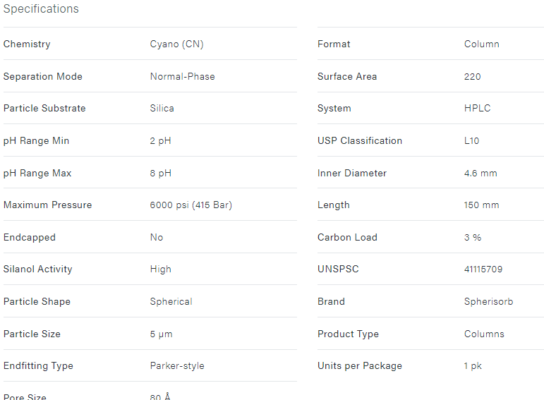
Task: Select the Normal-Phase value text
Action: 182,76
